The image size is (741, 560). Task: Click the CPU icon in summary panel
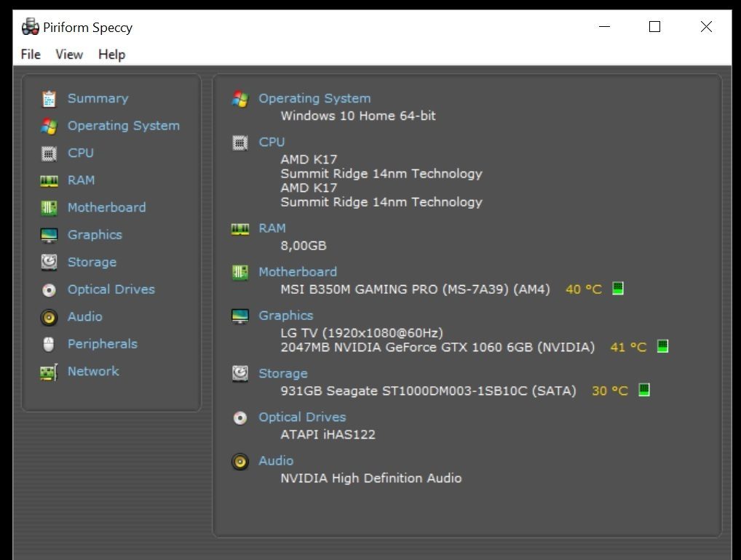[x=240, y=143]
